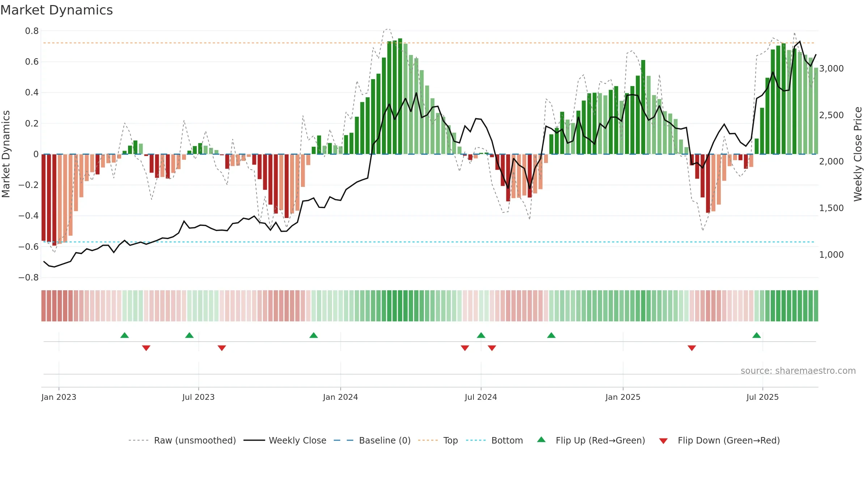Viewport: 868px width, 488px height.
Task: Click the Flip Up marker just before Jul 2023
Action: [189, 335]
